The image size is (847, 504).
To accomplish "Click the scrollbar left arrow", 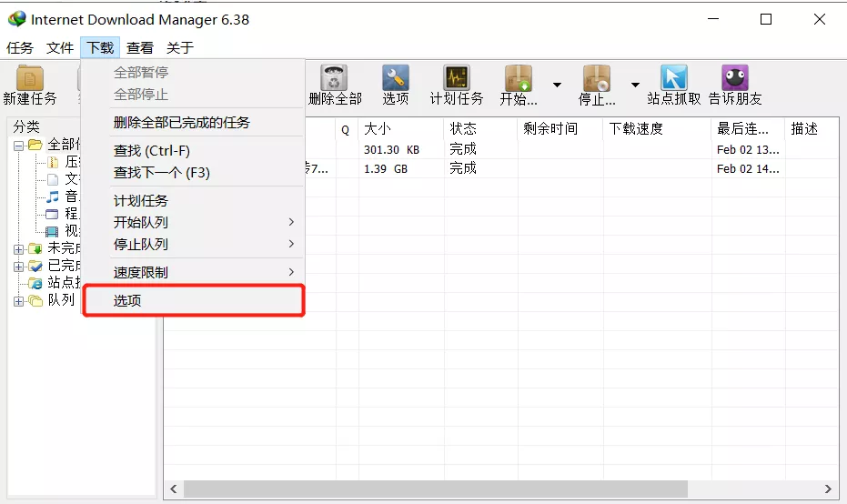I will [x=174, y=489].
